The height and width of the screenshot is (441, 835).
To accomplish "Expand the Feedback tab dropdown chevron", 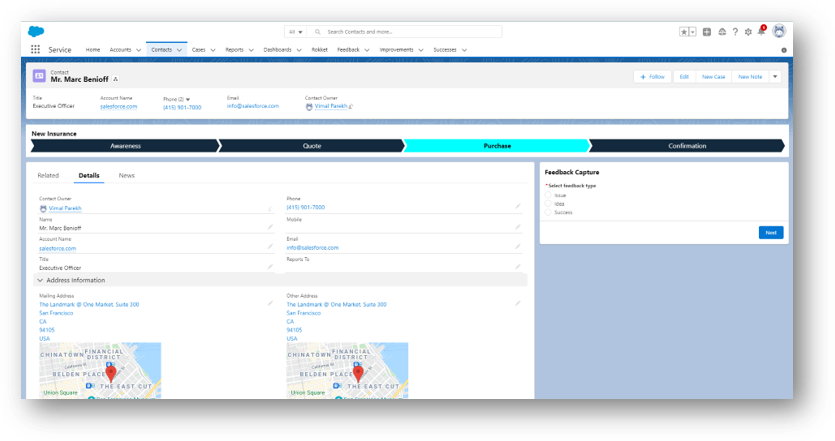I will pyautogui.click(x=366, y=50).
